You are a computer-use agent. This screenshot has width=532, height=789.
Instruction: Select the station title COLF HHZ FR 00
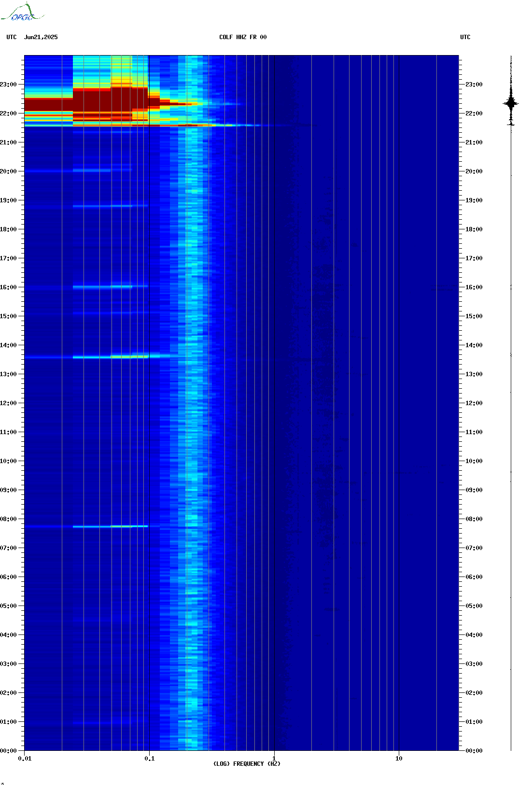coord(243,37)
